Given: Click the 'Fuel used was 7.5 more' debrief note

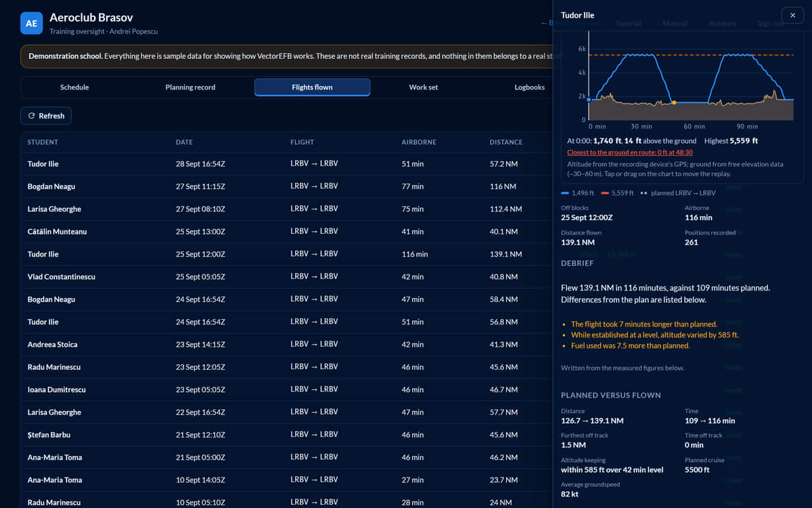Looking at the screenshot, I should (630, 345).
